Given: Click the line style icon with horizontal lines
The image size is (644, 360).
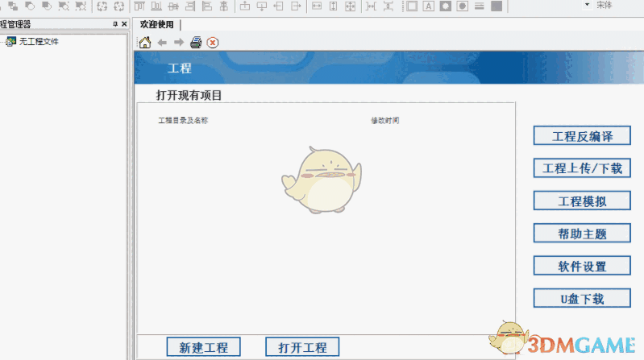Looking at the screenshot, I should click(480, 6).
